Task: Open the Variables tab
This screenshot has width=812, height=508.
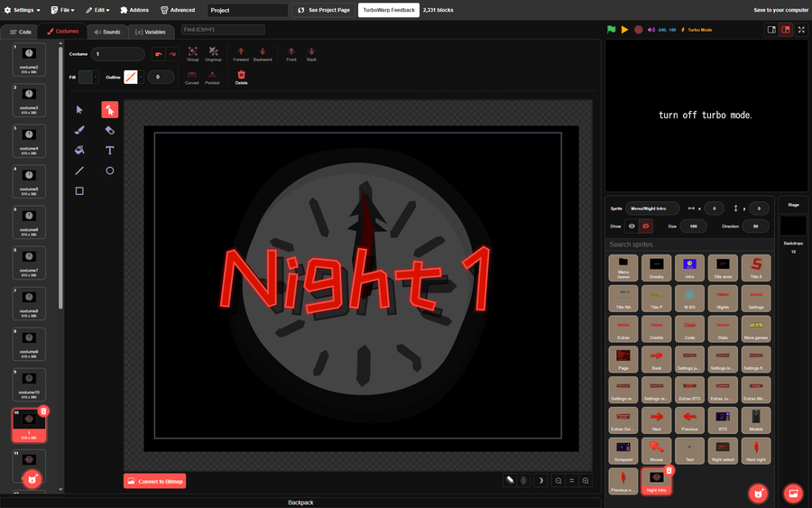Action: 150,32
